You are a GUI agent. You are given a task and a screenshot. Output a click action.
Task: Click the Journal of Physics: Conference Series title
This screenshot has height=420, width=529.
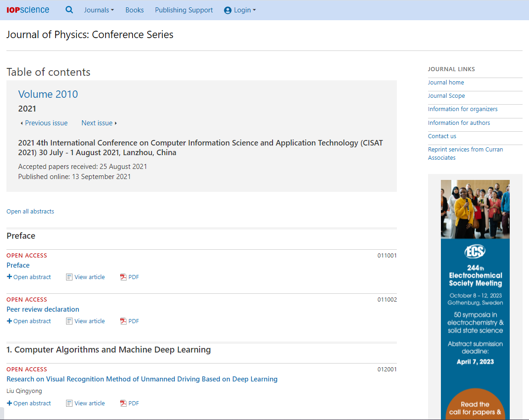pyautogui.click(x=90, y=34)
